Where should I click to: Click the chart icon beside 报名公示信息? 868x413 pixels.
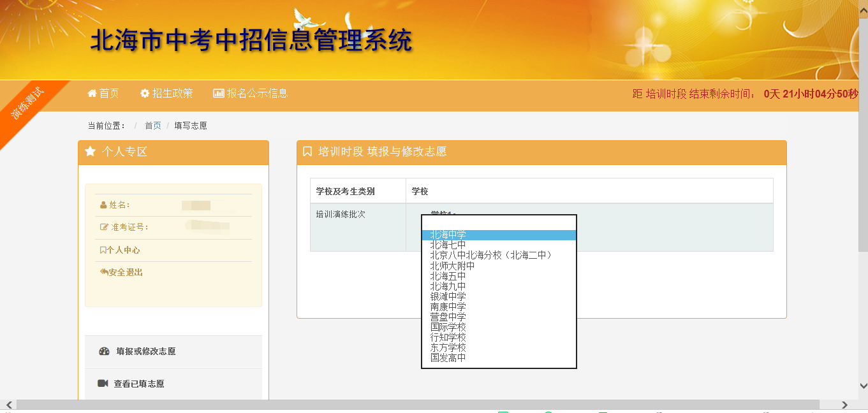point(218,94)
